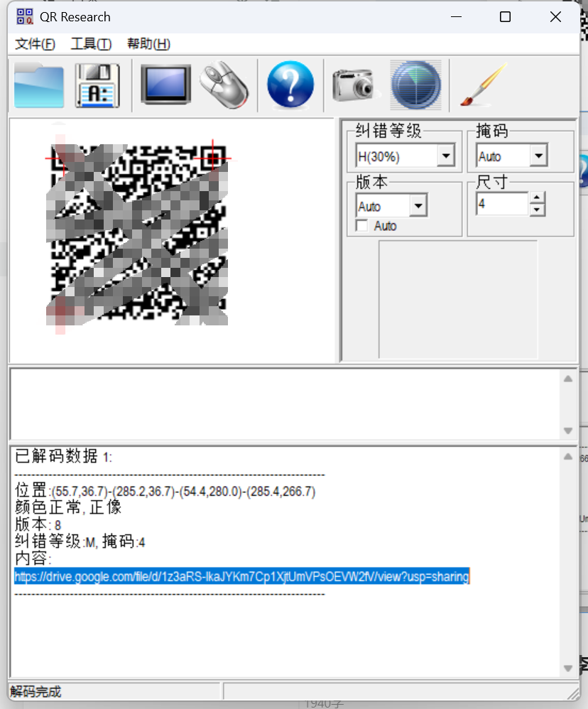
Task: Click the 已解码数据 1: heading text
Action: (x=62, y=456)
